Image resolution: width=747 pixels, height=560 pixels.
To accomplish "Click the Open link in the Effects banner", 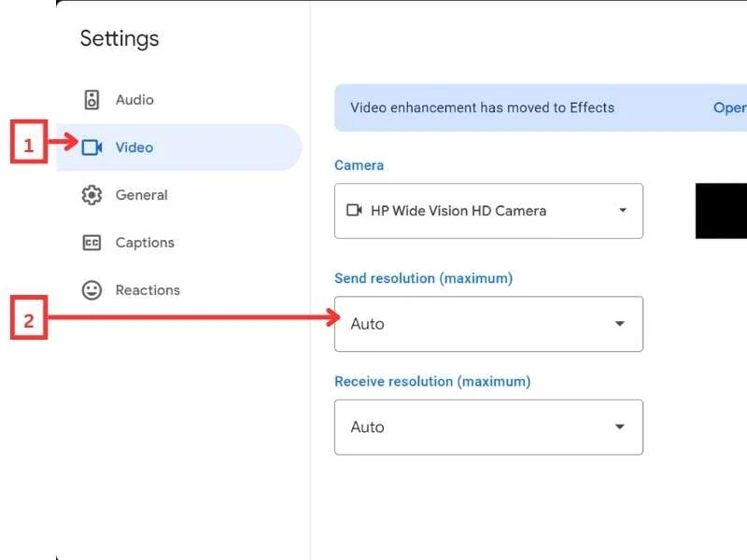I will pyautogui.click(x=730, y=107).
